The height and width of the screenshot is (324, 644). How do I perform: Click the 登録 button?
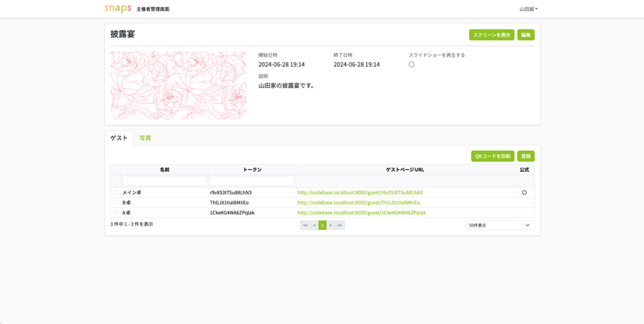click(x=526, y=156)
